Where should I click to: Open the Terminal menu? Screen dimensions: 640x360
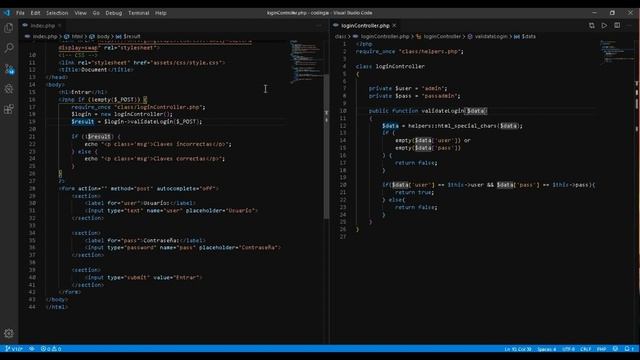click(x=138, y=13)
